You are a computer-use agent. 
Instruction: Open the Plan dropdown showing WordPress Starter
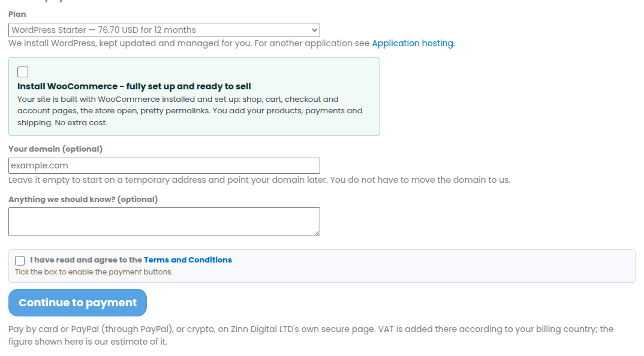tap(164, 30)
